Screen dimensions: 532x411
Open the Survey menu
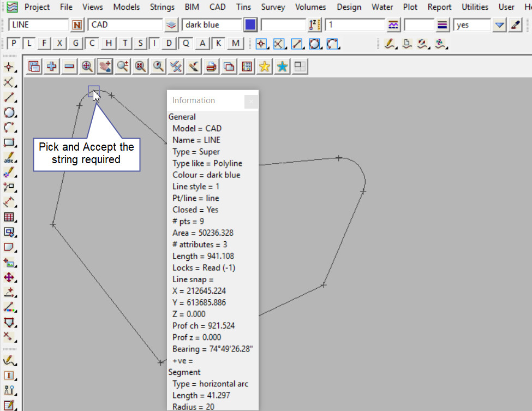click(274, 7)
